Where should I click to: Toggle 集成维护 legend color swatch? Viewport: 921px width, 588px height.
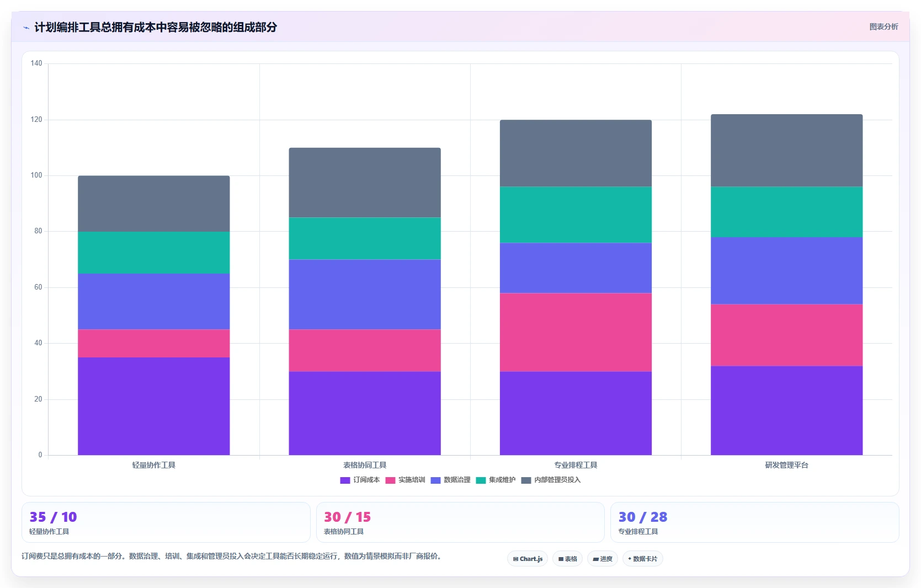[x=481, y=480]
